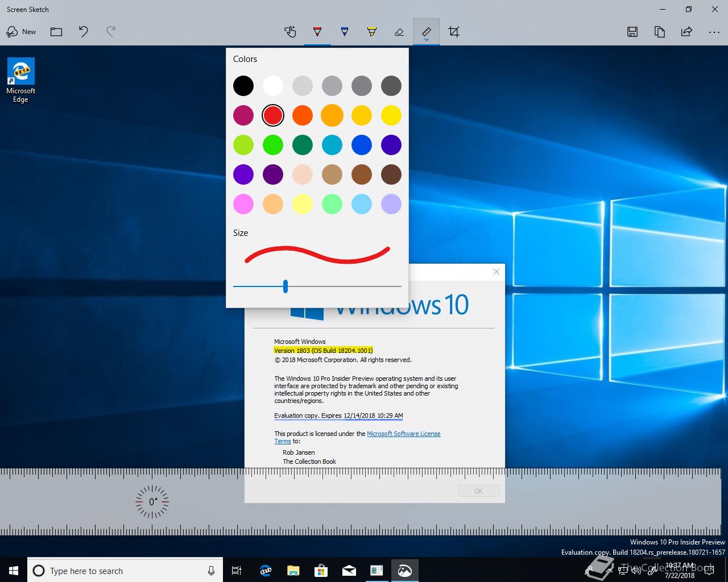Open Task View on the taskbar
This screenshot has width=728, height=582.
tap(237, 571)
